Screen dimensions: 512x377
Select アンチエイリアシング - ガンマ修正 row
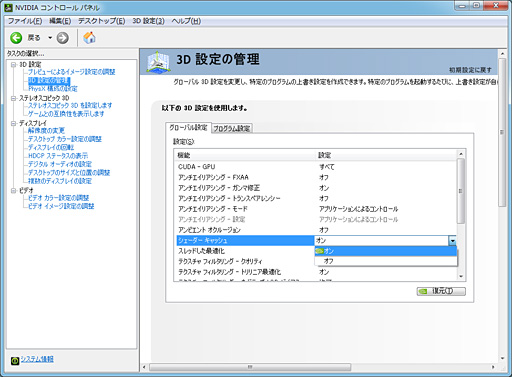coord(316,188)
